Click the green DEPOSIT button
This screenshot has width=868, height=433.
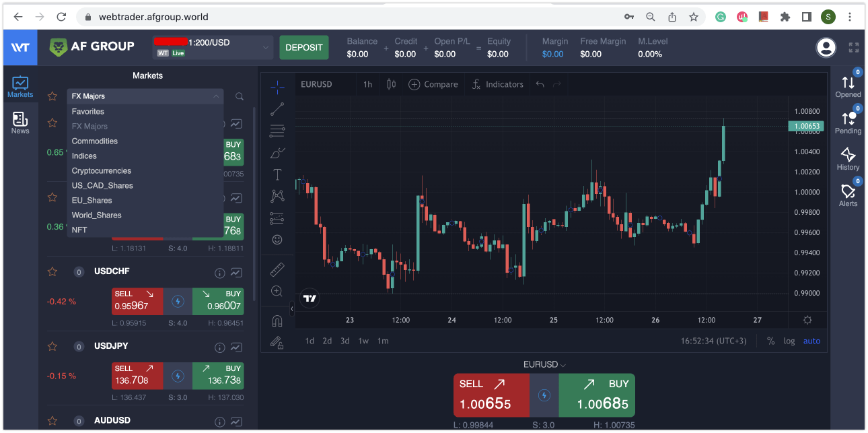point(304,47)
